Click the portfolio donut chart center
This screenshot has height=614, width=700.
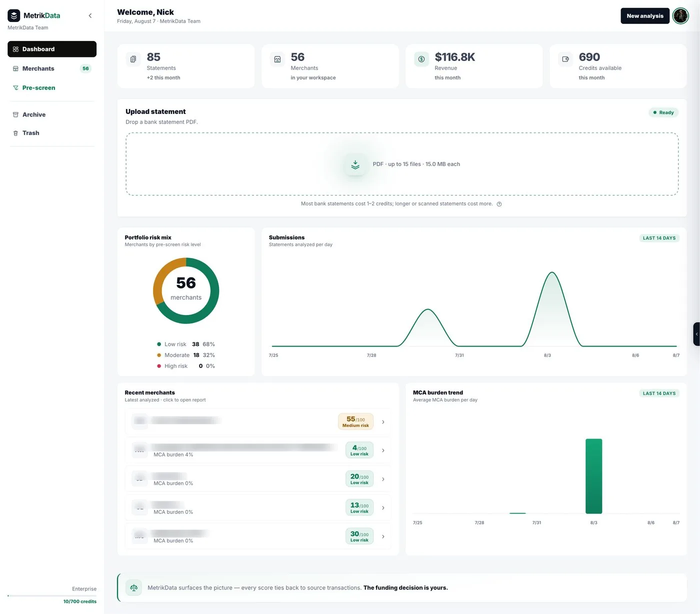[186, 290]
